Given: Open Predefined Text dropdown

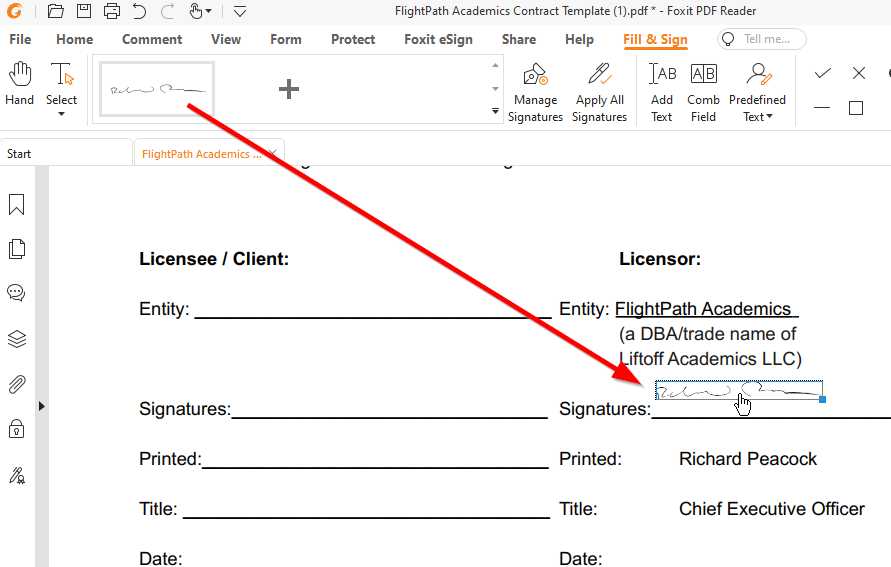Looking at the screenshot, I should (757, 92).
